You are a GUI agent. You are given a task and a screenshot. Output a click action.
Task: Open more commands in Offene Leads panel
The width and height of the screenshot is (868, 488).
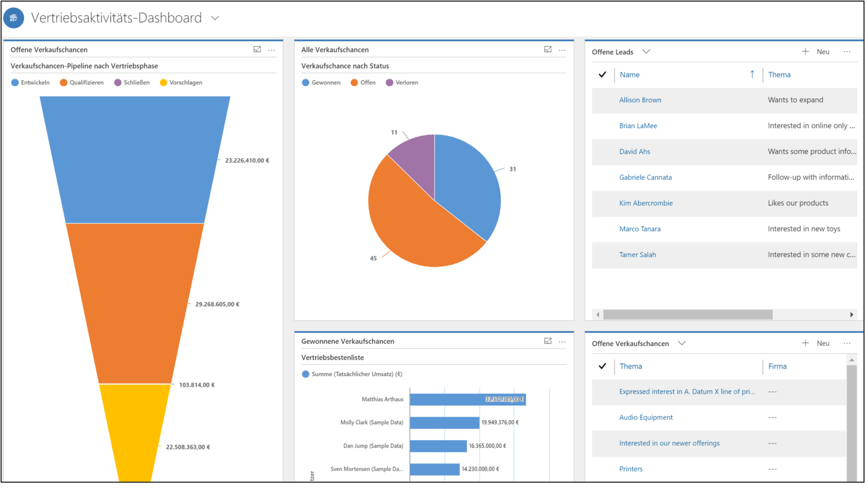pyautogui.click(x=847, y=52)
